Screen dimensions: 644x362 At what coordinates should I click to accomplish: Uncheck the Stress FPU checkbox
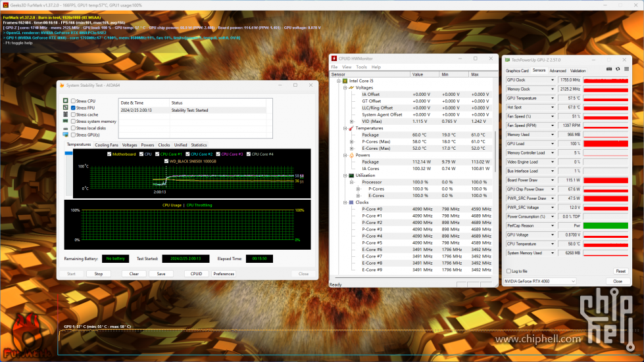(x=73, y=108)
